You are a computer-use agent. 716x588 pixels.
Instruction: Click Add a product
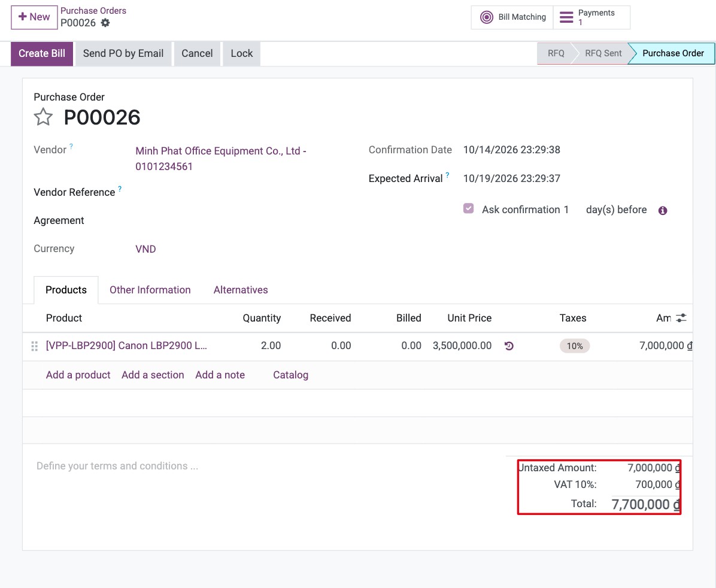pos(78,375)
